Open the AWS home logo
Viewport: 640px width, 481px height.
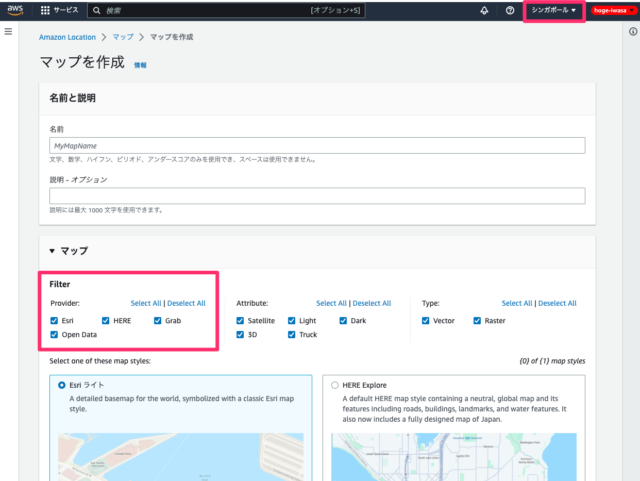pos(15,10)
